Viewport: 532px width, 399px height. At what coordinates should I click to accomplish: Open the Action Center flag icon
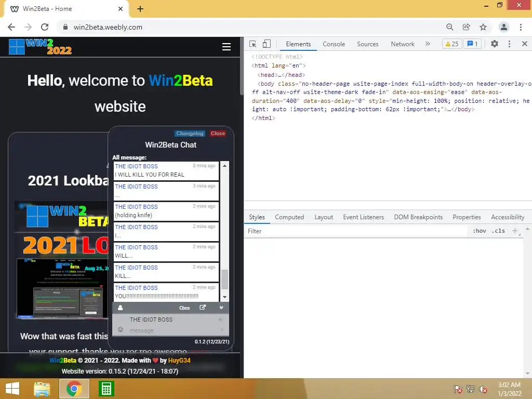458,389
